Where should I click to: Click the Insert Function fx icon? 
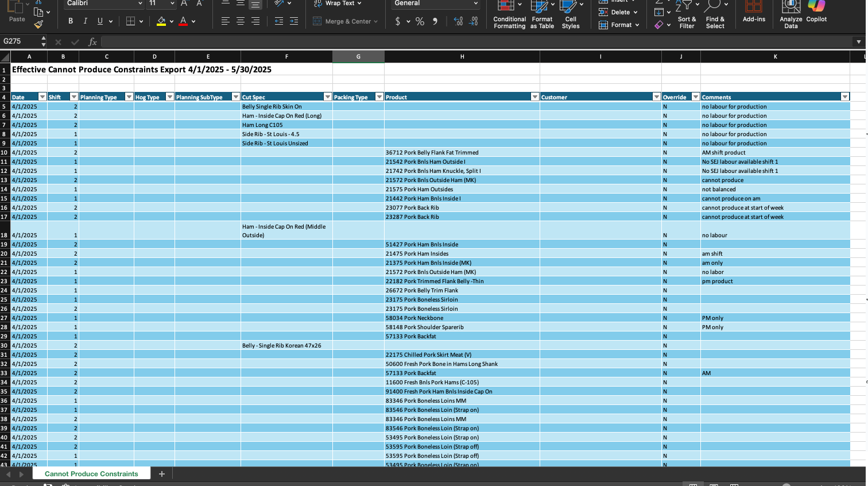[92, 42]
